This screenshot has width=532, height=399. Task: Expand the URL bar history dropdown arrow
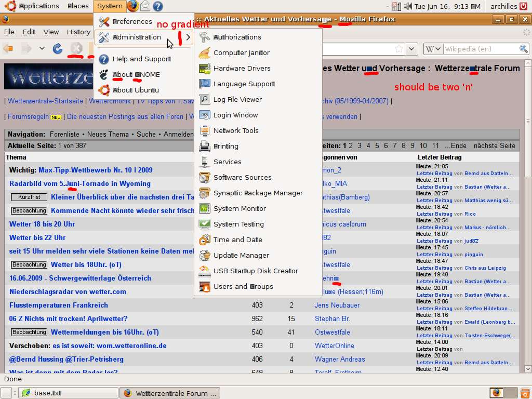coord(411,49)
